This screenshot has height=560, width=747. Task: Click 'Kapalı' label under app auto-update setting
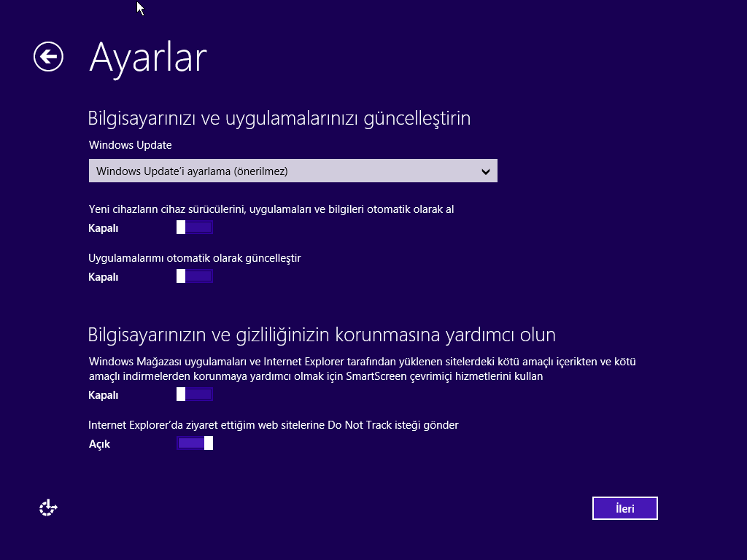pos(104,277)
